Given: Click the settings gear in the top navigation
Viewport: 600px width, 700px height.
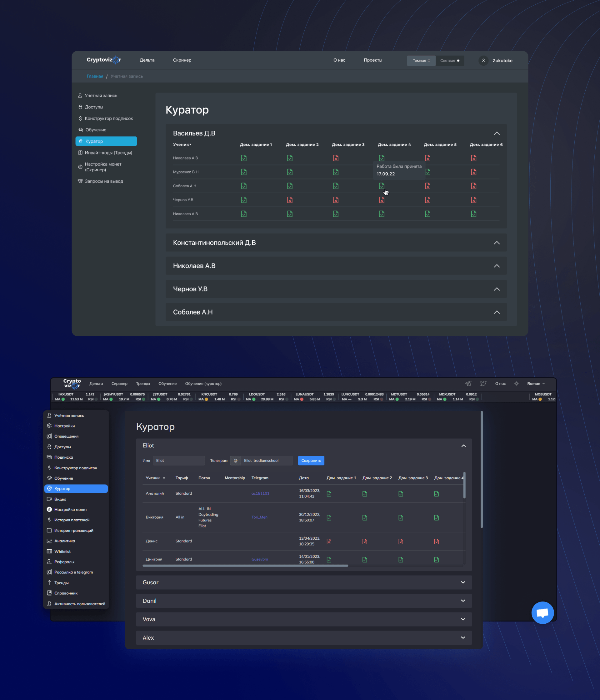Looking at the screenshot, I should (x=517, y=383).
